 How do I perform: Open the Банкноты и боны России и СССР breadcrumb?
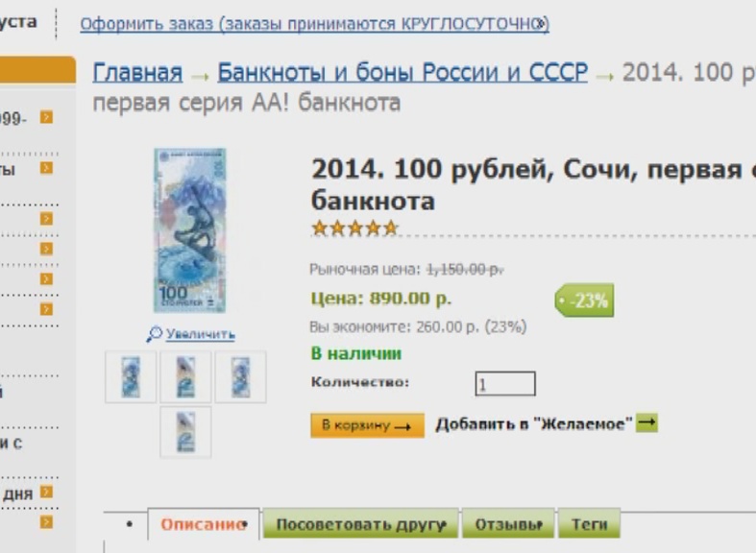402,73
